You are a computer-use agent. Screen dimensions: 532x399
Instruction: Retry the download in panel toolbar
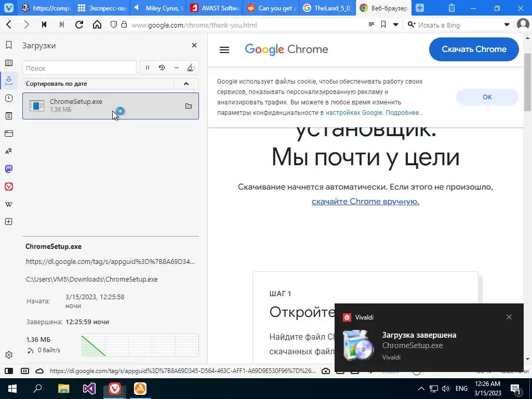tap(162, 68)
